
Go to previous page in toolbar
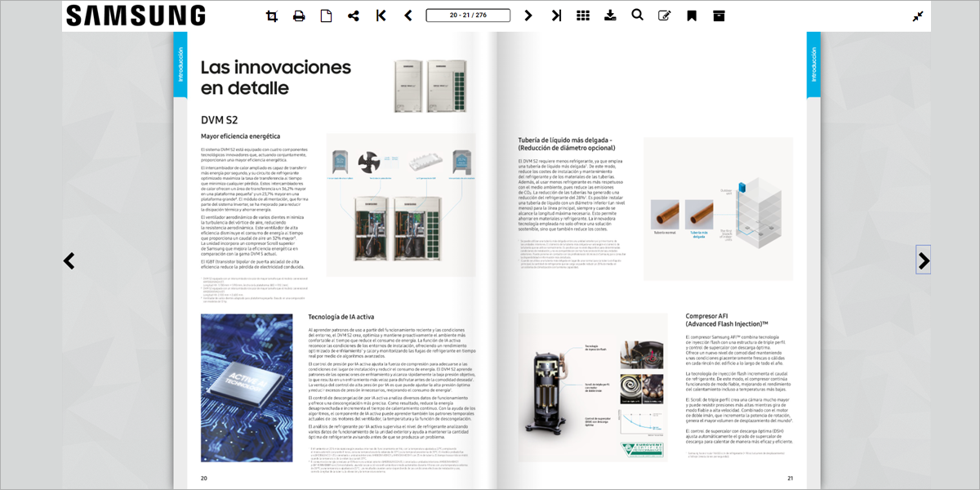pos(408,16)
